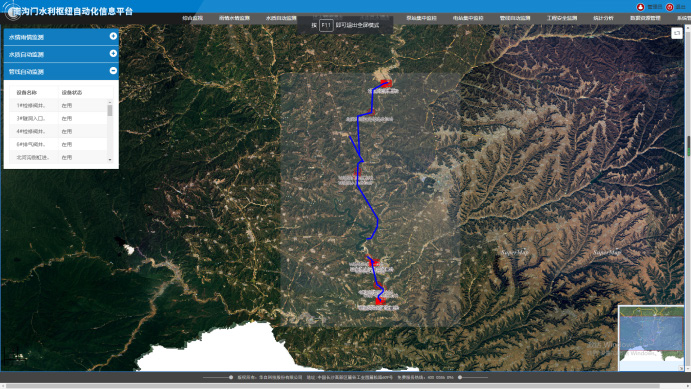Collapse the 管线自动监测 panel minus icon
The width and height of the screenshot is (691, 389).
point(113,70)
